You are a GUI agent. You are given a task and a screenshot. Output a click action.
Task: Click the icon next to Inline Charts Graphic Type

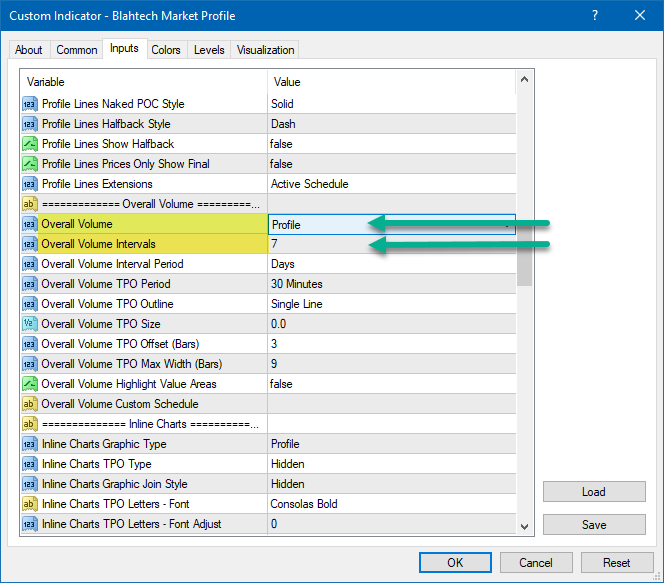pos(29,444)
